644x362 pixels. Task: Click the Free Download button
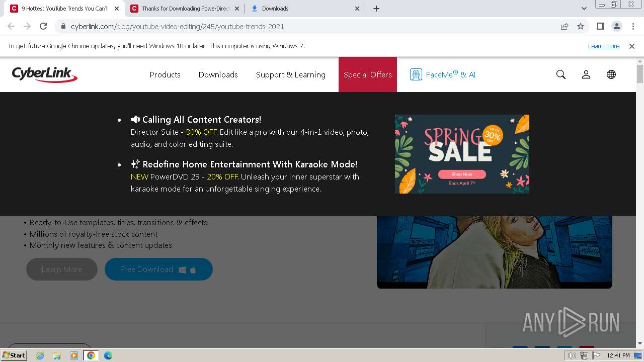coord(158,269)
